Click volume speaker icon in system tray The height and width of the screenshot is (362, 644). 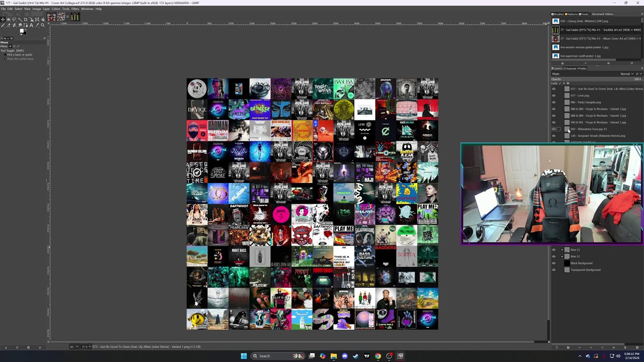click(618, 356)
